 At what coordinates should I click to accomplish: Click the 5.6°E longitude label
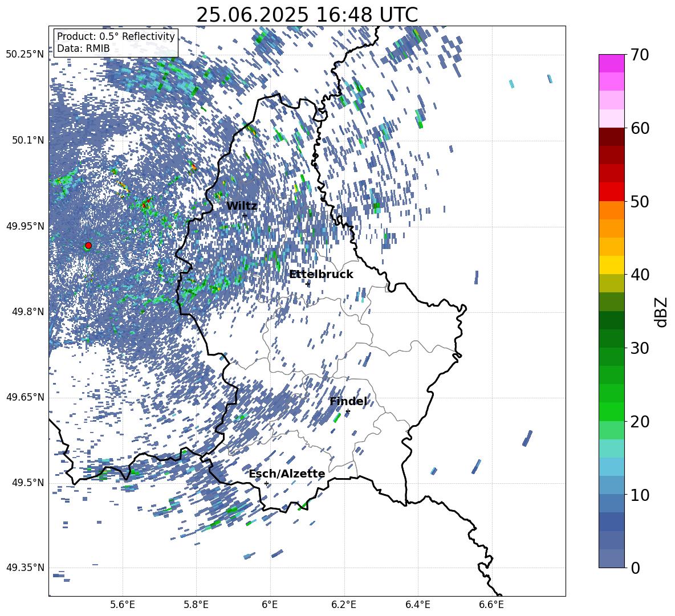pyautogui.click(x=123, y=605)
